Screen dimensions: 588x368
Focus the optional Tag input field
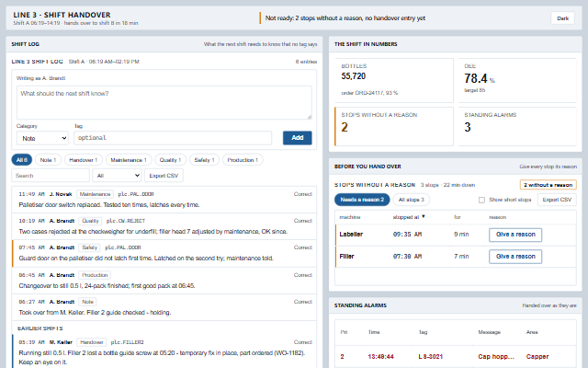(x=173, y=138)
